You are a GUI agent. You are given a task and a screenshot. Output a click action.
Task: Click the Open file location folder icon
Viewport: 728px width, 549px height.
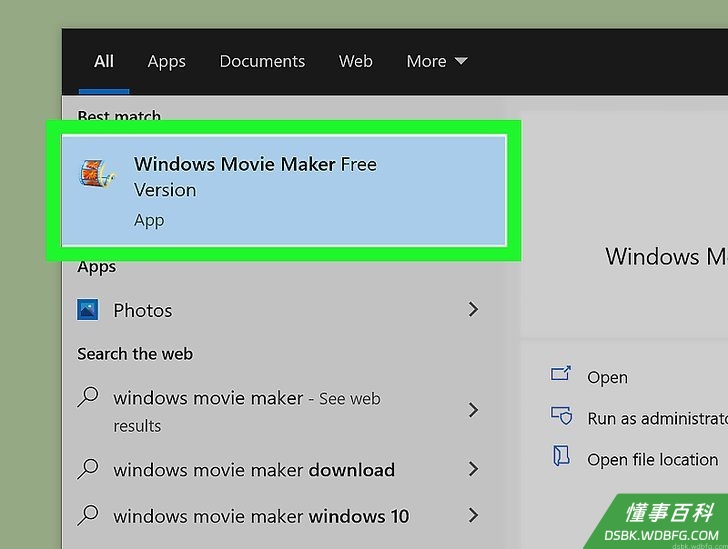click(x=561, y=456)
